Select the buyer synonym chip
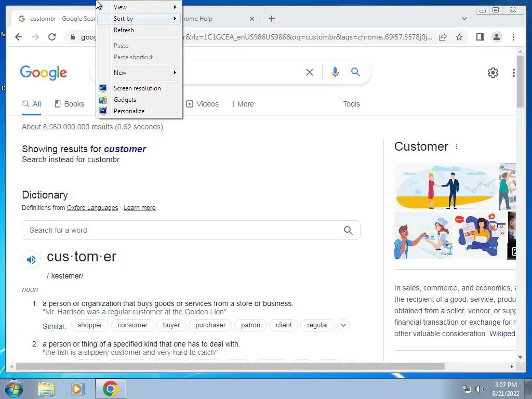This screenshot has width=532, height=399. pos(171,325)
